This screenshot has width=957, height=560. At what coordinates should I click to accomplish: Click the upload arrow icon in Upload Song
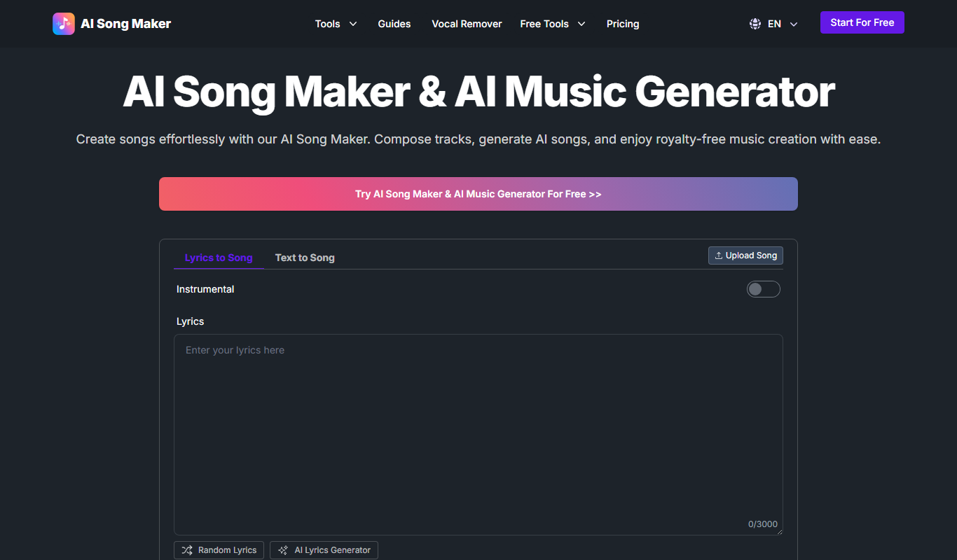718,255
